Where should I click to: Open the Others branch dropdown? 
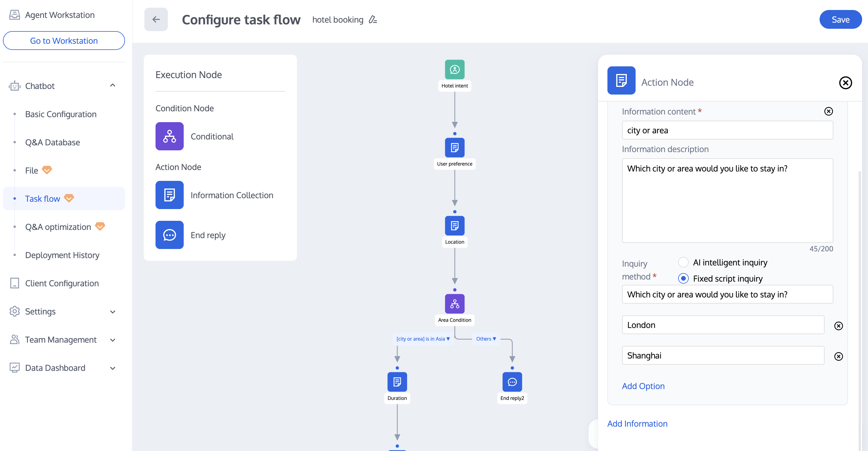pos(486,339)
